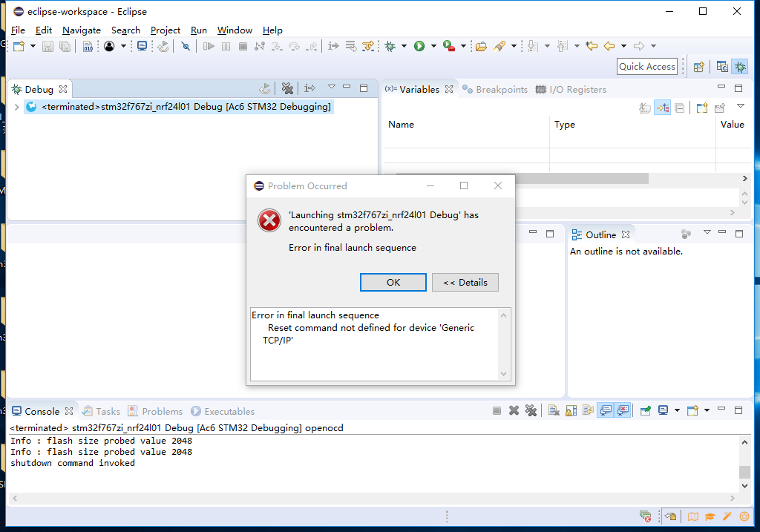
Task: Open the Display Selected Console dropdown
Action: [677, 410]
